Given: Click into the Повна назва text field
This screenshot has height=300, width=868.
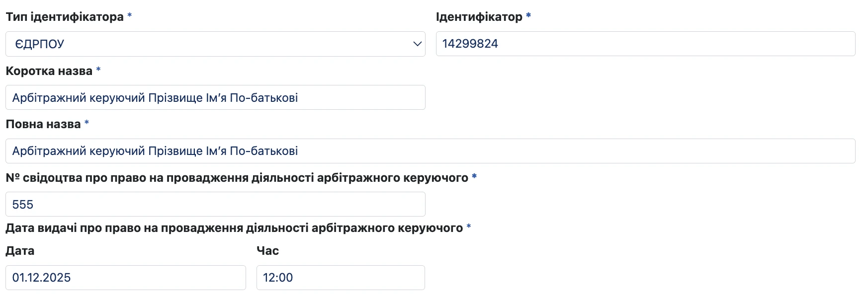Looking at the screenshot, I should click(x=431, y=151).
